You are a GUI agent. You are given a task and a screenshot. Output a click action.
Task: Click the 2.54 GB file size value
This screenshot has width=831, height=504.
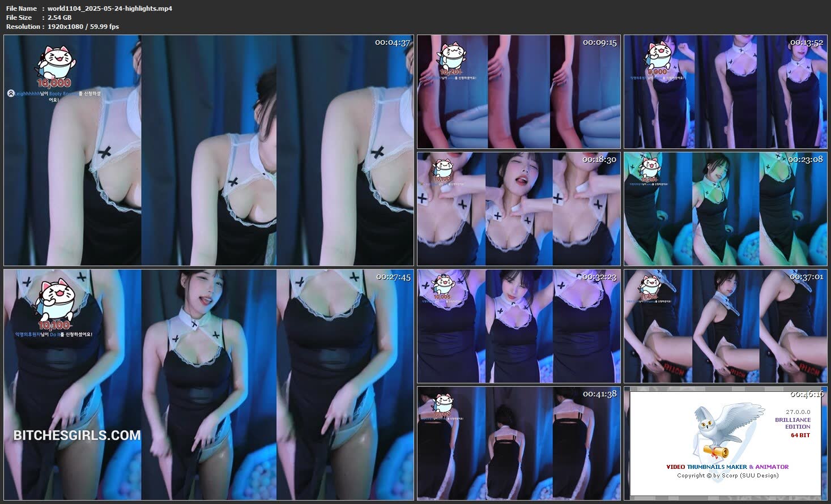click(59, 18)
